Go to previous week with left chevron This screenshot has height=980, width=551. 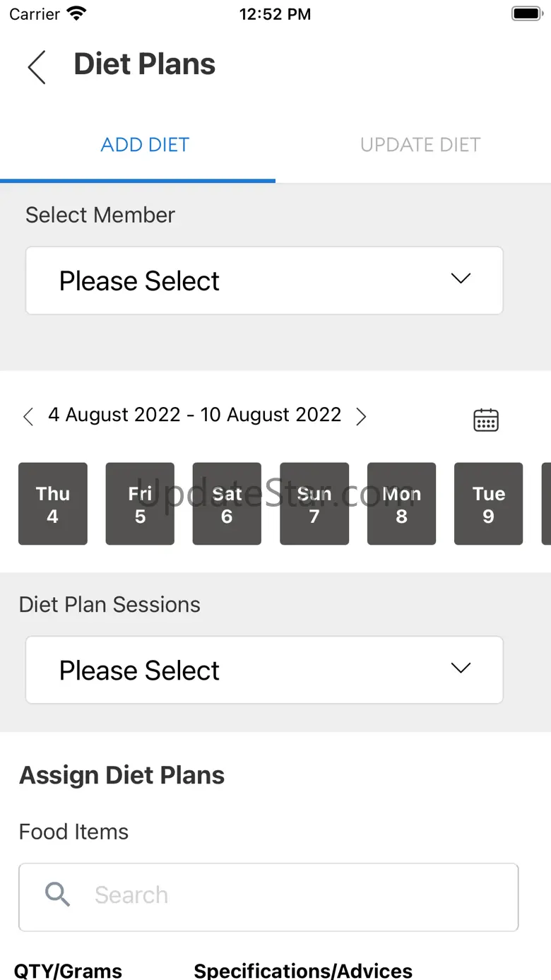coord(28,417)
